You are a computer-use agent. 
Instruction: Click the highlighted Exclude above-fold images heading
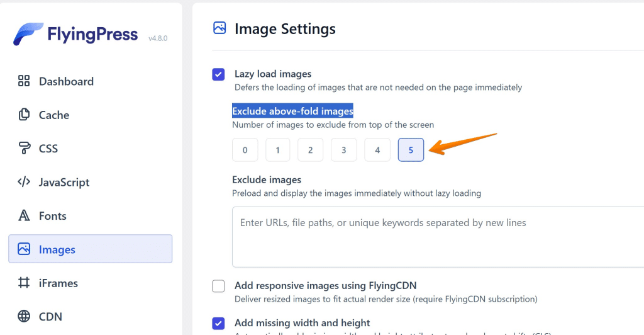[x=292, y=111]
